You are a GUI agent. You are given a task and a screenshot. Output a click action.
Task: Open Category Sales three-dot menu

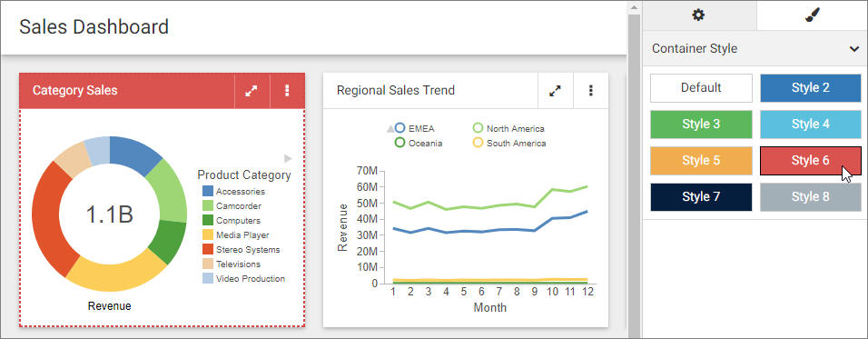287,91
